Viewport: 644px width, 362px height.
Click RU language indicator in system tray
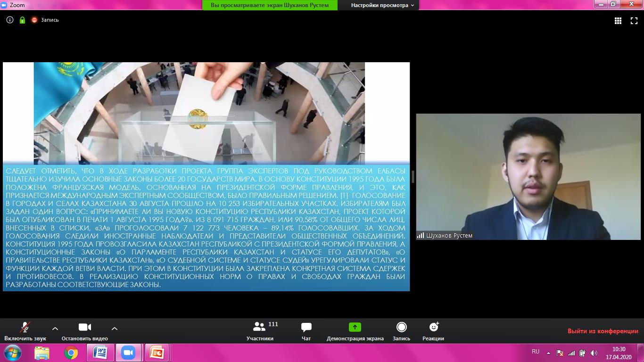(x=535, y=352)
